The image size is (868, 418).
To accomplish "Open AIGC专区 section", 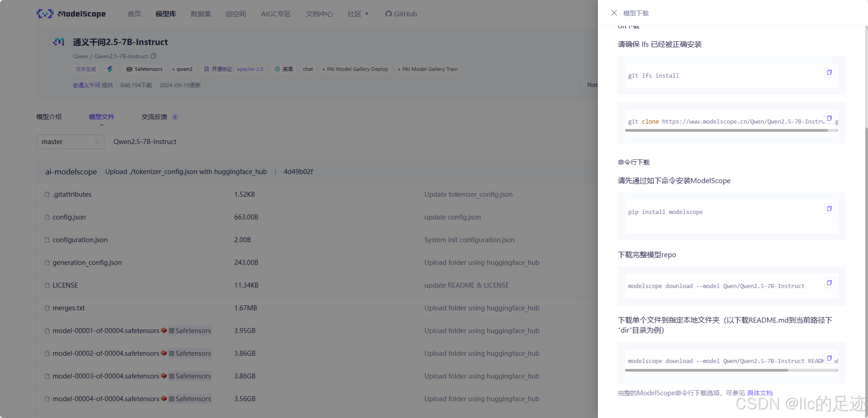I will click(x=276, y=14).
